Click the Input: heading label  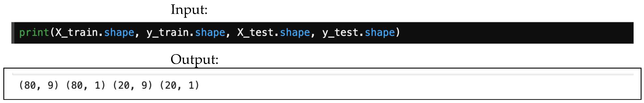189,10
